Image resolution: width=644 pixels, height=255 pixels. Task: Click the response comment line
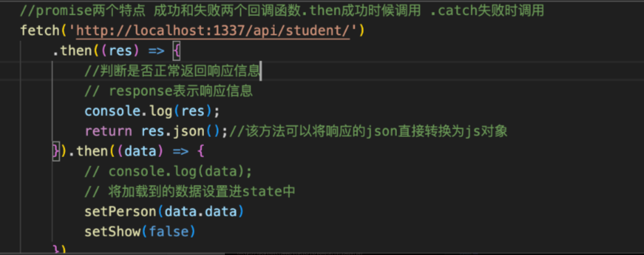coord(169,91)
